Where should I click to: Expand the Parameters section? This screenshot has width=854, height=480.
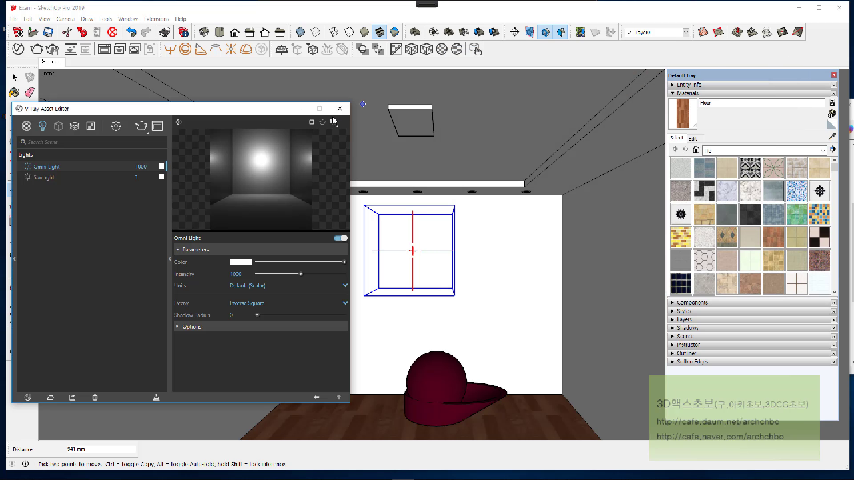[260, 250]
